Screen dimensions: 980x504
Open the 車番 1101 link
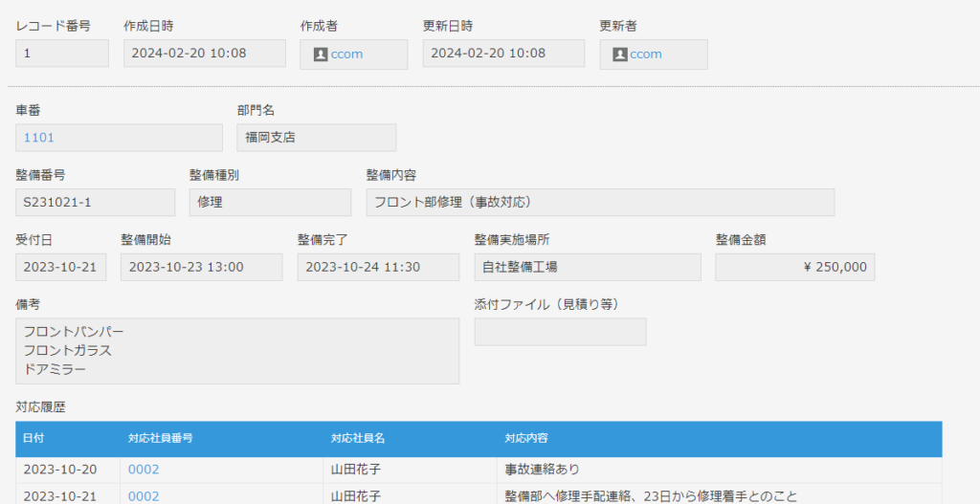[x=39, y=138]
